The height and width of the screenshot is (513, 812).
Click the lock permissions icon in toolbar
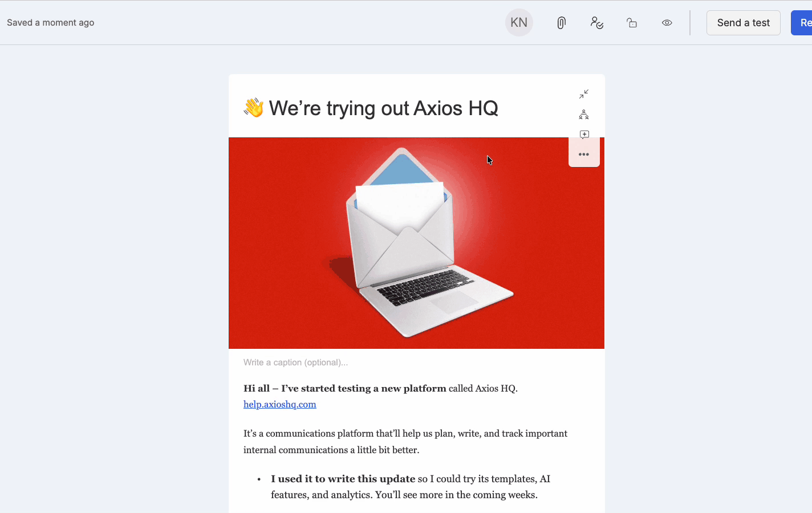(x=632, y=23)
